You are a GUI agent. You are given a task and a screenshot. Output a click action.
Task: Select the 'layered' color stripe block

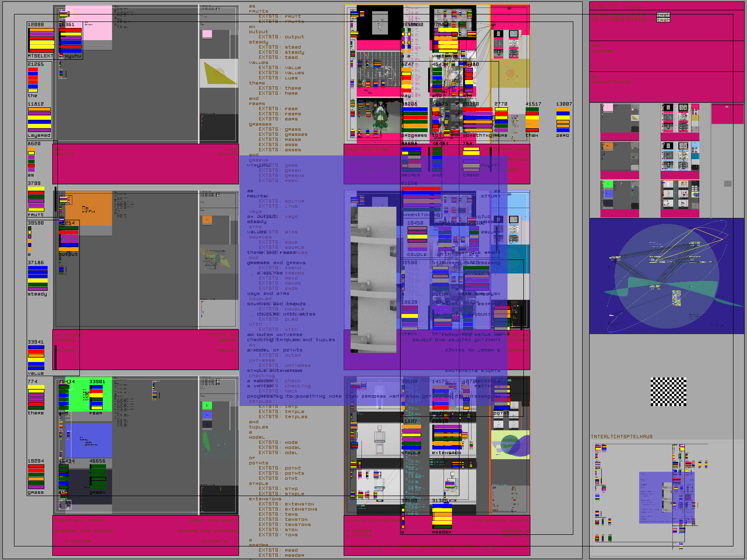tap(39, 120)
